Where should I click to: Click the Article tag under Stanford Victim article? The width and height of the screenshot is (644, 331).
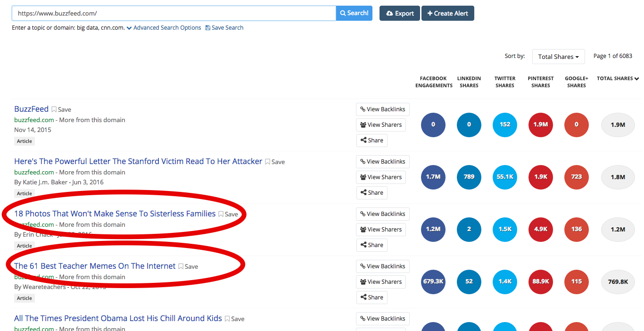(x=25, y=193)
